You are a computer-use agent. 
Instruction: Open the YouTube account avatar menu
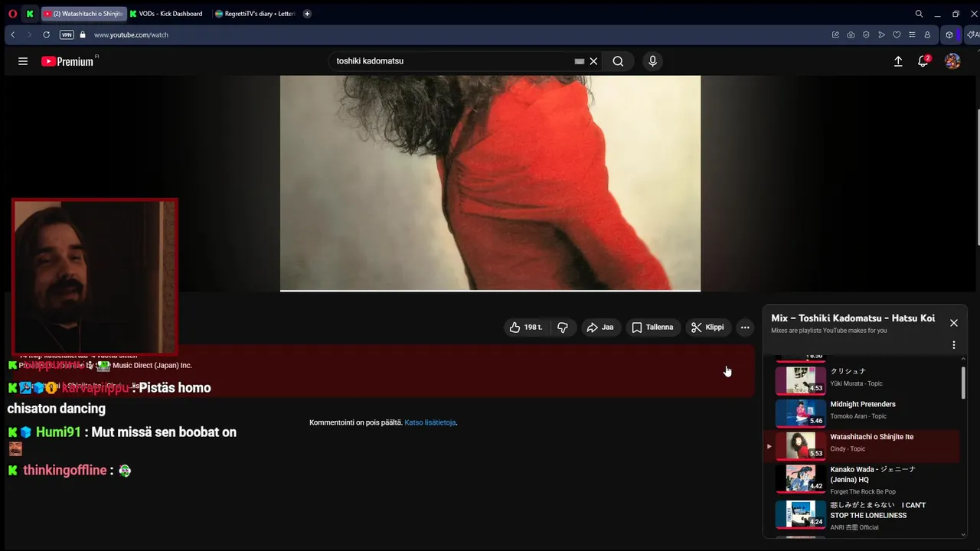pos(952,61)
